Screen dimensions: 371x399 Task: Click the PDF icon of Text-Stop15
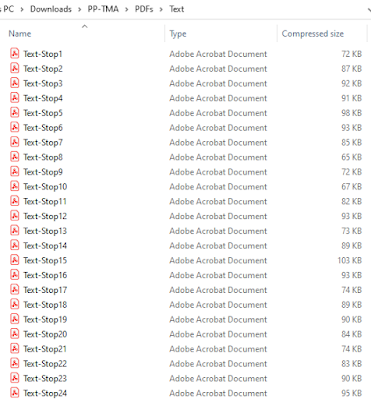click(x=14, y=260)
